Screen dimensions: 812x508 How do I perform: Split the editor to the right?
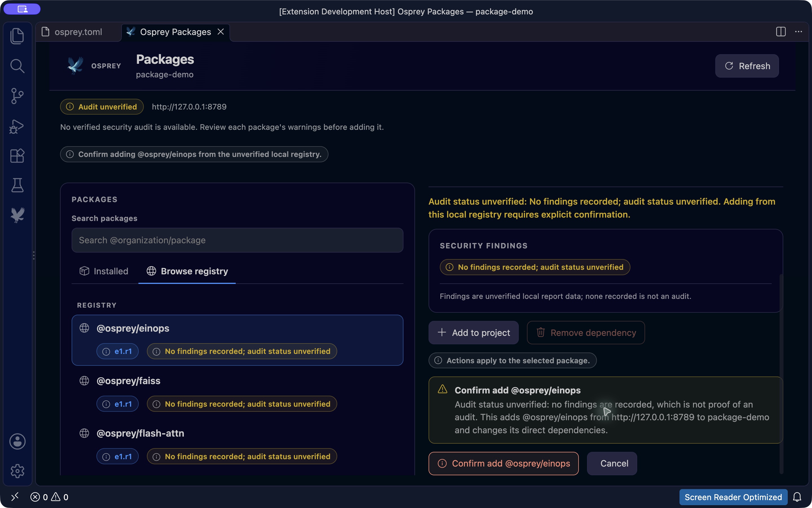click(781, 32)
